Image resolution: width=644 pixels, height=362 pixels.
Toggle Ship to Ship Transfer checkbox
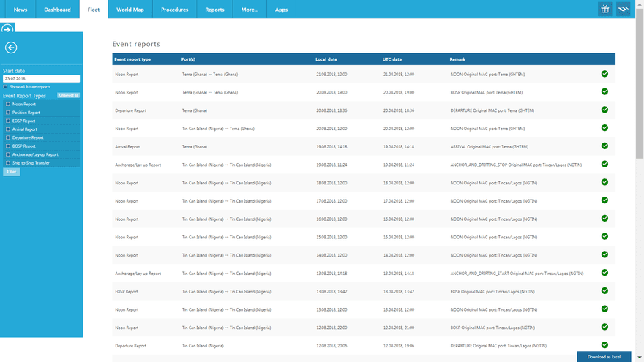8,163
